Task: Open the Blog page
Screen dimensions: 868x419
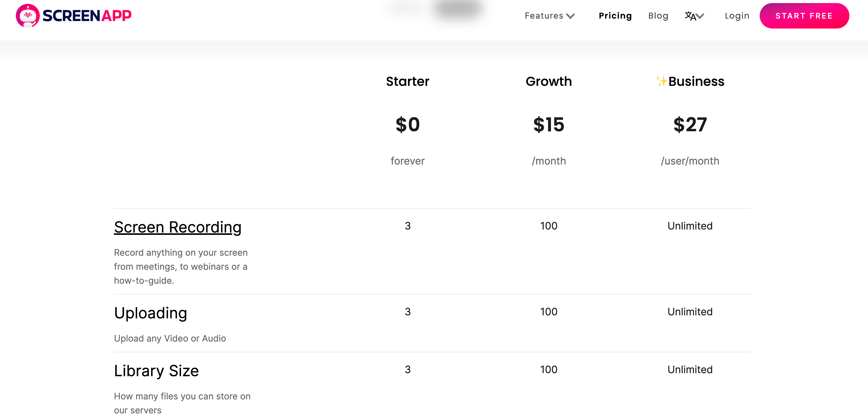Action: click(658, 16)
